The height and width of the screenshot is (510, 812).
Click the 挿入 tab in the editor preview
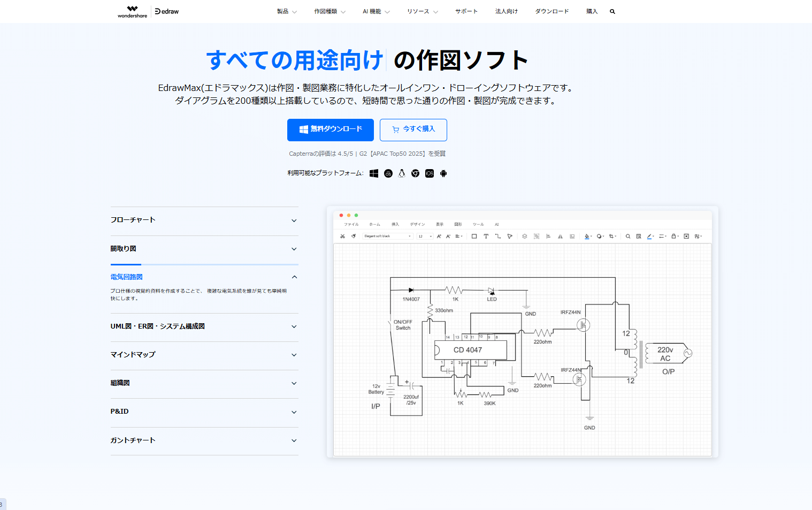[395, 224]
